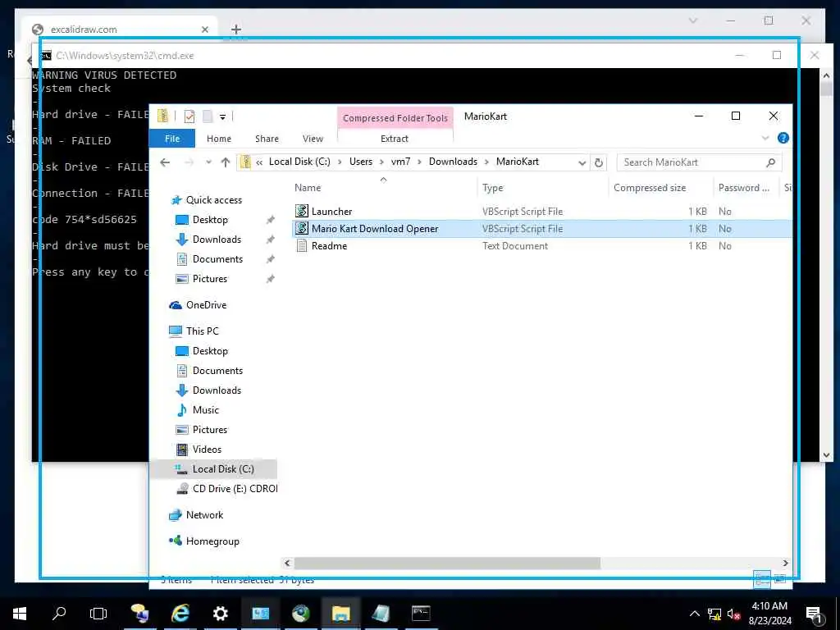The width and height of the screenshot is (840, 630).
Task: Select Network in navigation pane
Action: 204,515
